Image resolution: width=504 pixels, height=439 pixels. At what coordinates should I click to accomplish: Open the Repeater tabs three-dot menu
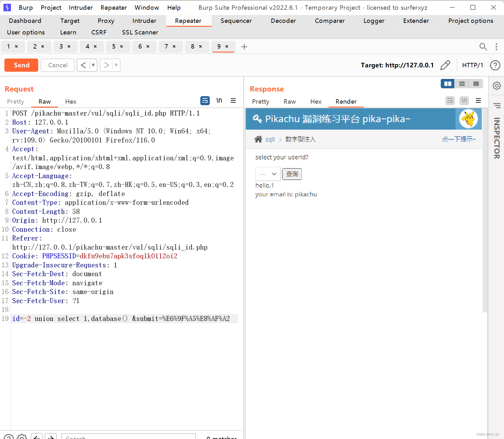pos(496,47)
